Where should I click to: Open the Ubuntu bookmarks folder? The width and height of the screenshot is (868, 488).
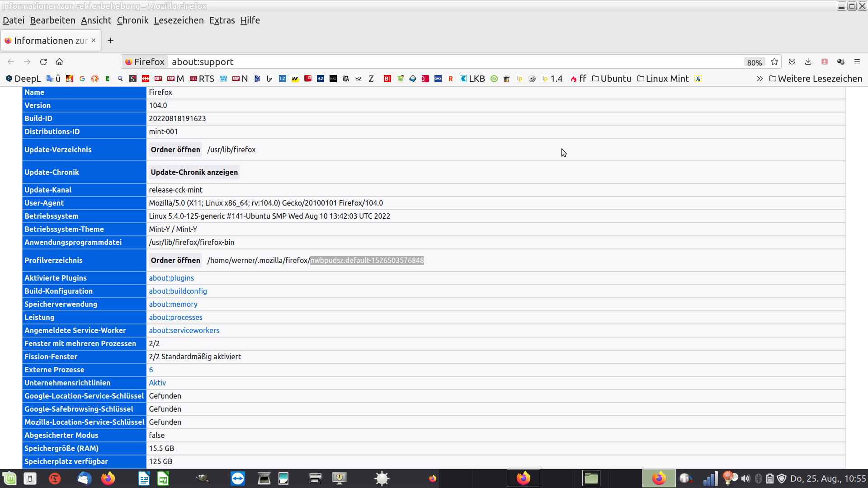612,79
